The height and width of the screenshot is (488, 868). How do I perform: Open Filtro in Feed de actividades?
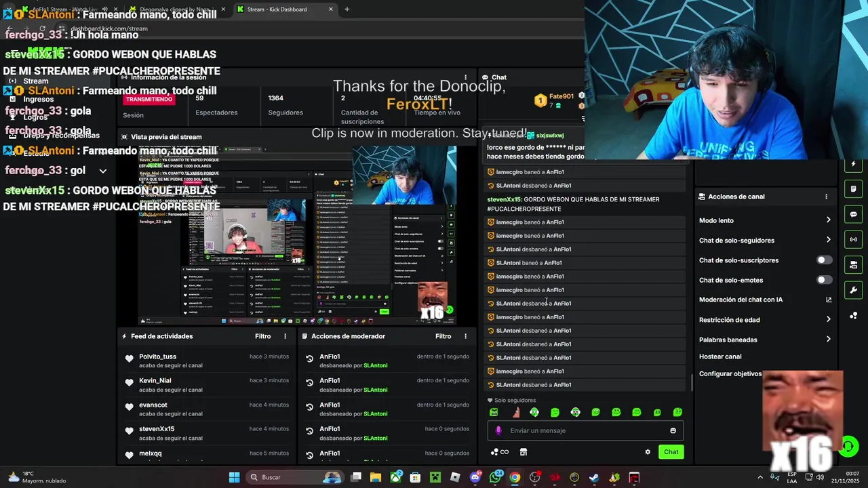pos(262,336)
